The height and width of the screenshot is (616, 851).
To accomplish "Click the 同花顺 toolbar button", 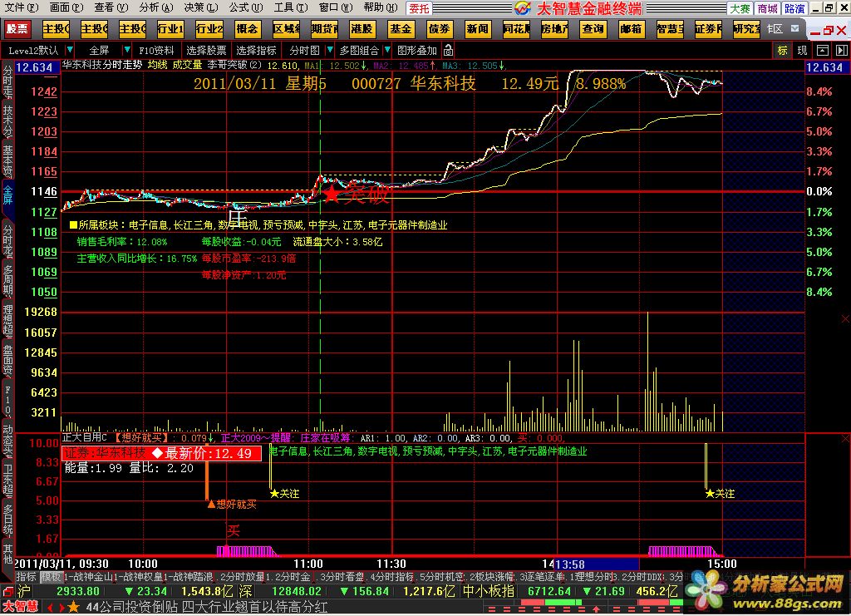I will click(516, 29).
